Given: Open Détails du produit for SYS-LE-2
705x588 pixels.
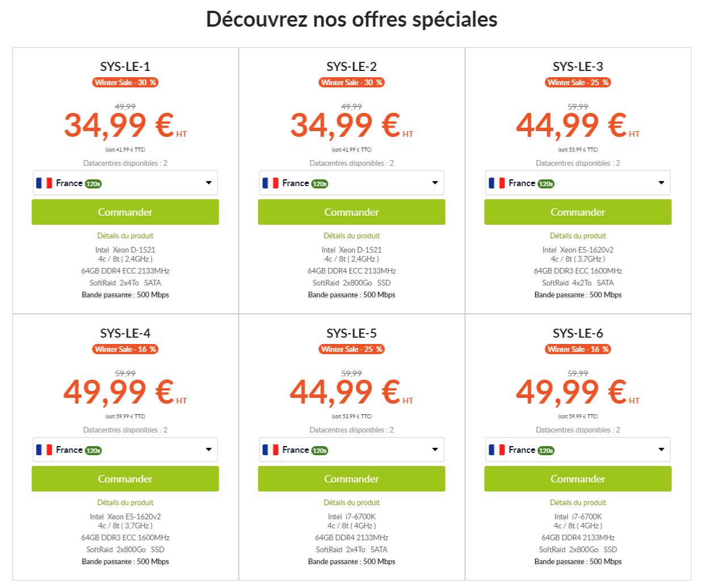Looking at the screenshot, I should click(x=351, y=236).
